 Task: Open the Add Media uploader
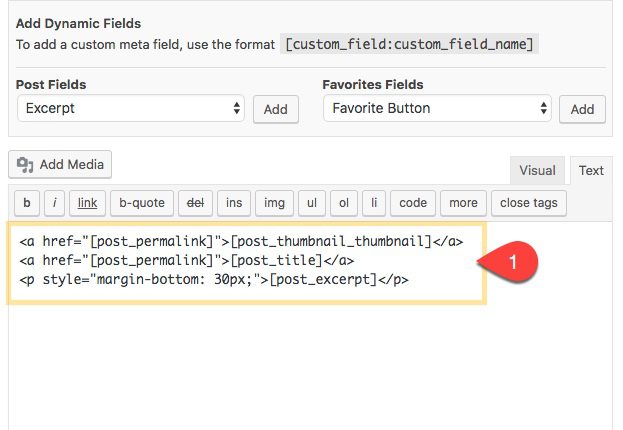coord(61,165)
